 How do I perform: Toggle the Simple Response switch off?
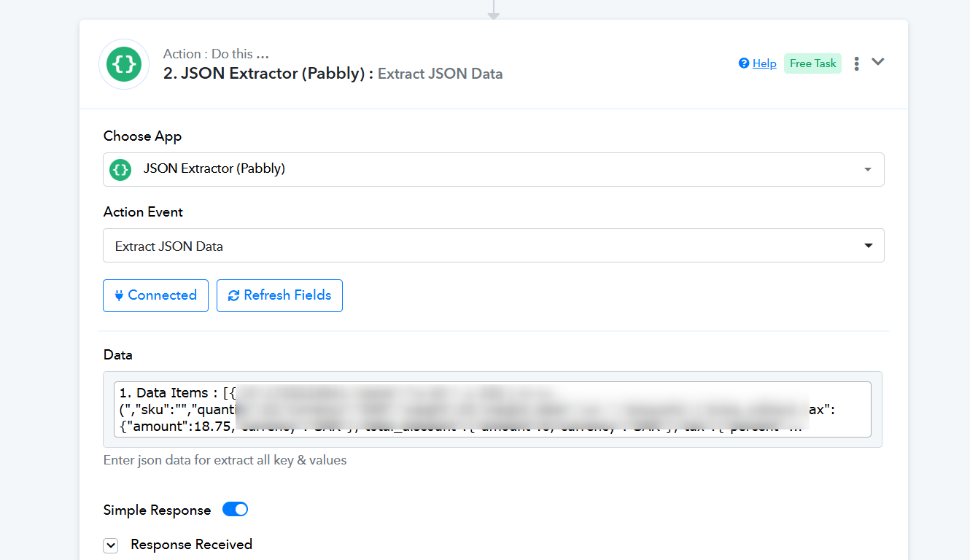tap(236, 509)
